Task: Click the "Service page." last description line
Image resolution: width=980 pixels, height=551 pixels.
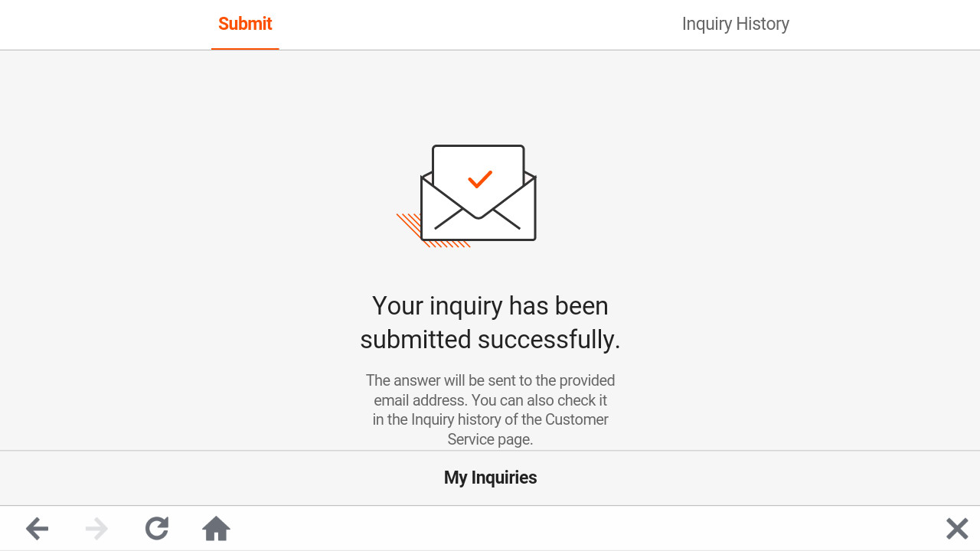Action: [490, 439]
